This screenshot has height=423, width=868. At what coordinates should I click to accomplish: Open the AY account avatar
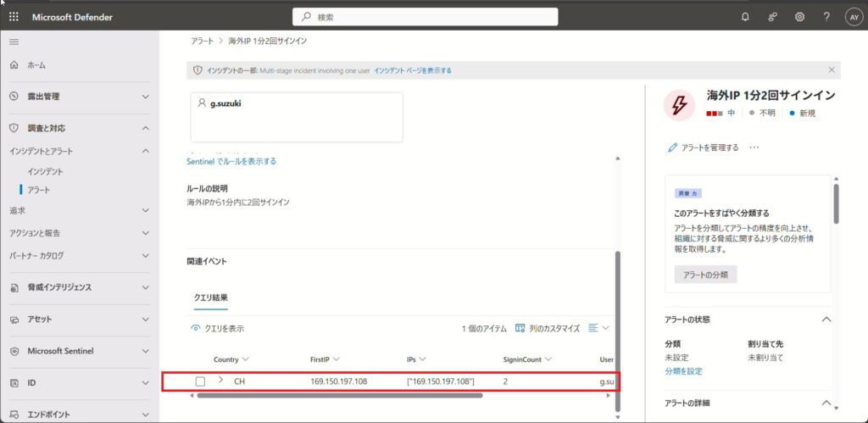(853, 17)
